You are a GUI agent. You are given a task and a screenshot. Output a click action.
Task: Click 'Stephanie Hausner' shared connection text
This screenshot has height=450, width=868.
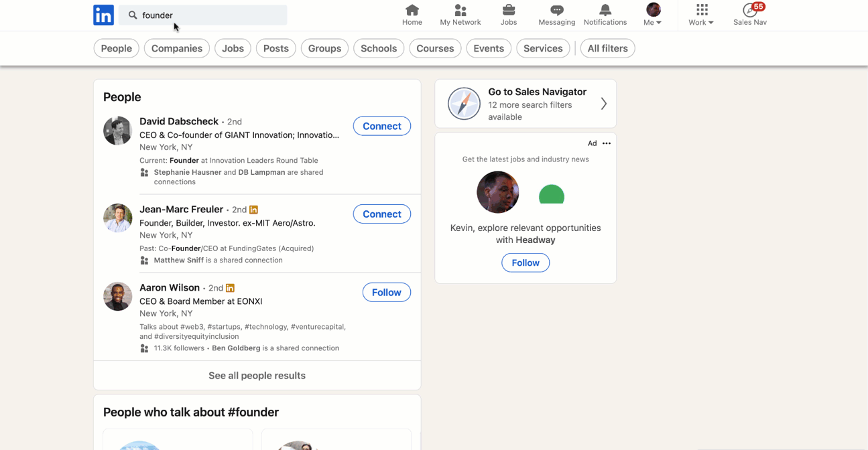point(188,172)
